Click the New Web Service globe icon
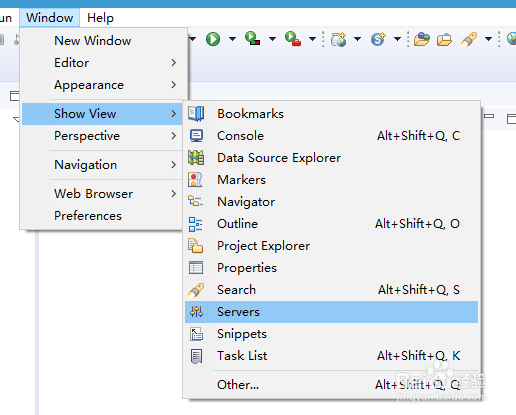 tap(338, 39)
